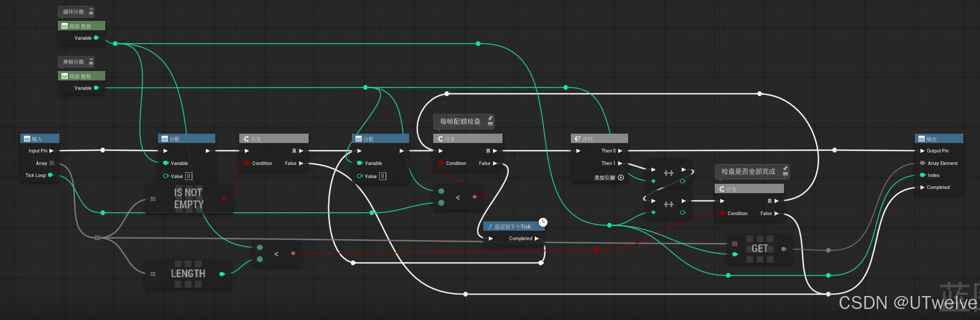Select the 延迟到下个Tick node header

513,227
